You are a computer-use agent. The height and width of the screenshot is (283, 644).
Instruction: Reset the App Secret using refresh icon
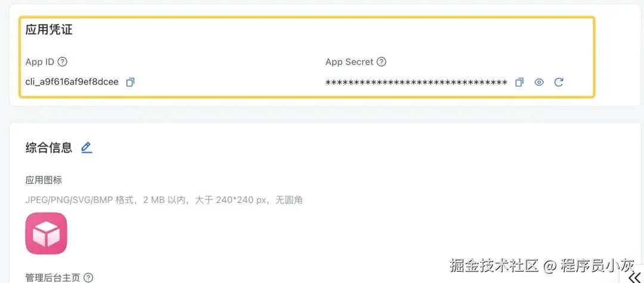coord(559,82)
